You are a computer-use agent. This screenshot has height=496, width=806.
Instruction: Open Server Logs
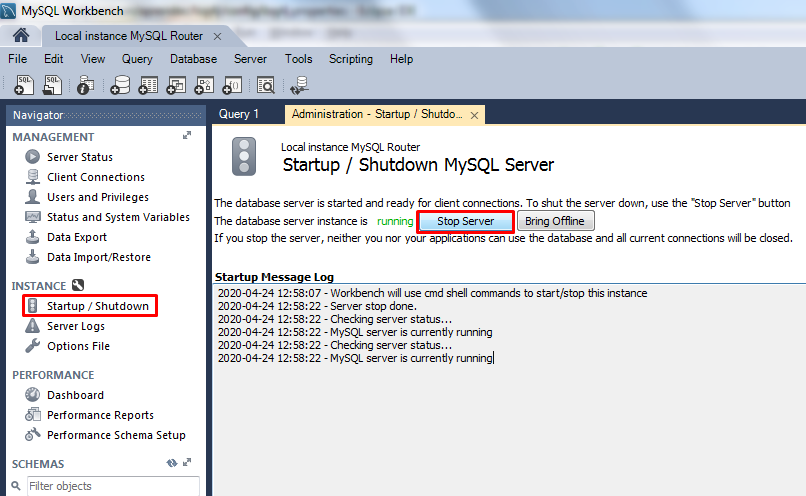pyautogui.click(x=76, y=326)
